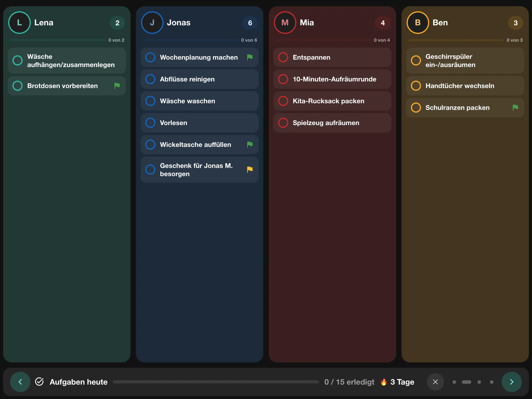Screen dimensions: 532x399
Task: Click Ben's task count badge 3
Action: click(516, 23)
